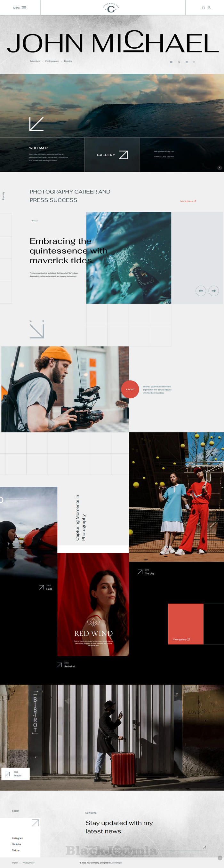224x868 pixels.
Task: Open the More press link
Action: (x=188, y=201)
